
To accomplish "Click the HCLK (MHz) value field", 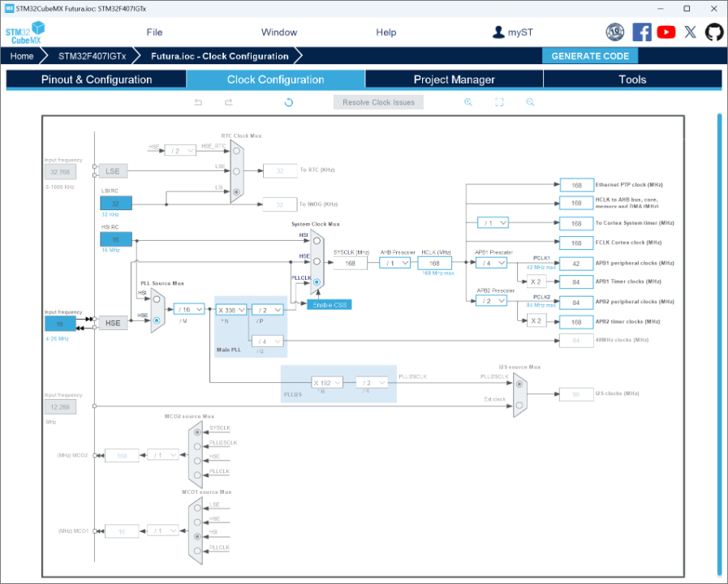I will click(434, 263).
